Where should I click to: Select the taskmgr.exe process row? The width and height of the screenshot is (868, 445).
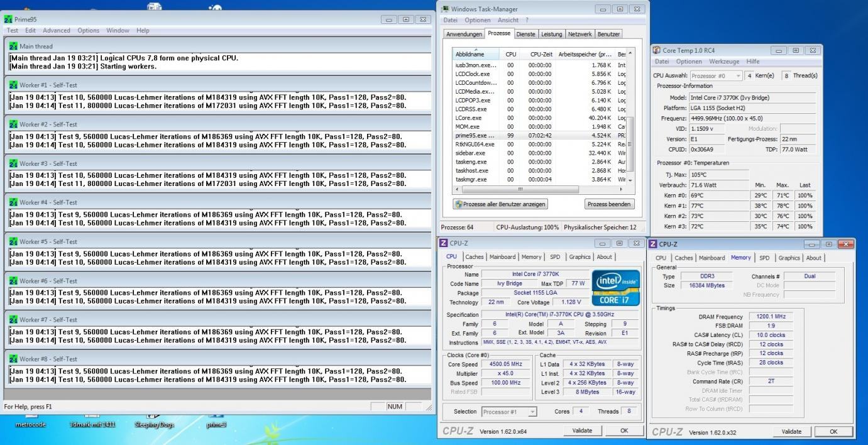pos(539,179)
